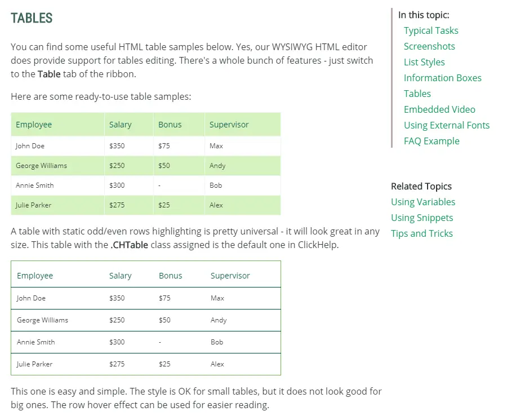
Task: Visit the Tips and Tricks related topic
Action: tap(422, 233)
